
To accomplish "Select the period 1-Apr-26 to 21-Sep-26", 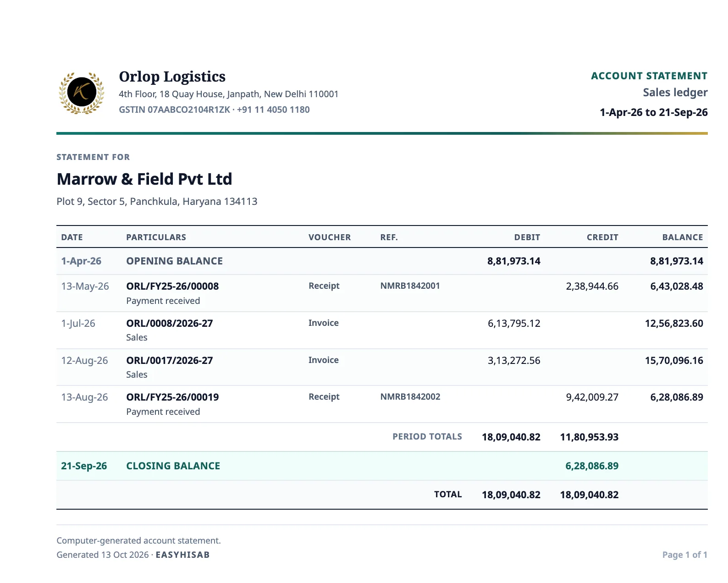I will (654, 112).
